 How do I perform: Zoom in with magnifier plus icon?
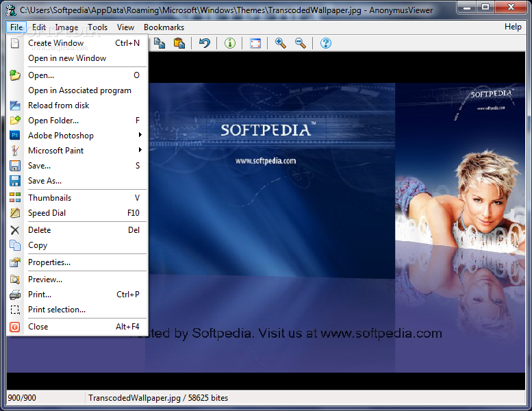pos(280,43)
